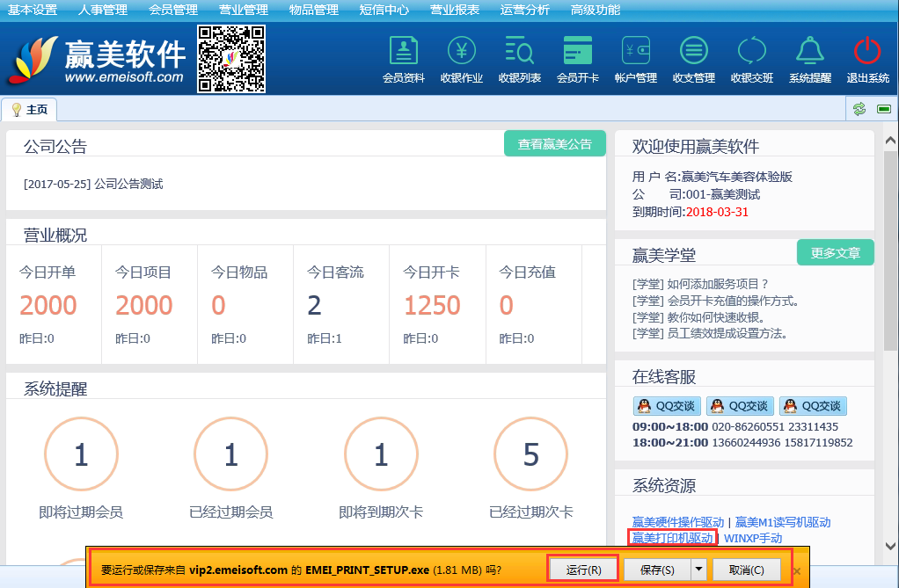Click the 退出系统 power icon
899x588 pixels.
click(867, 59)
